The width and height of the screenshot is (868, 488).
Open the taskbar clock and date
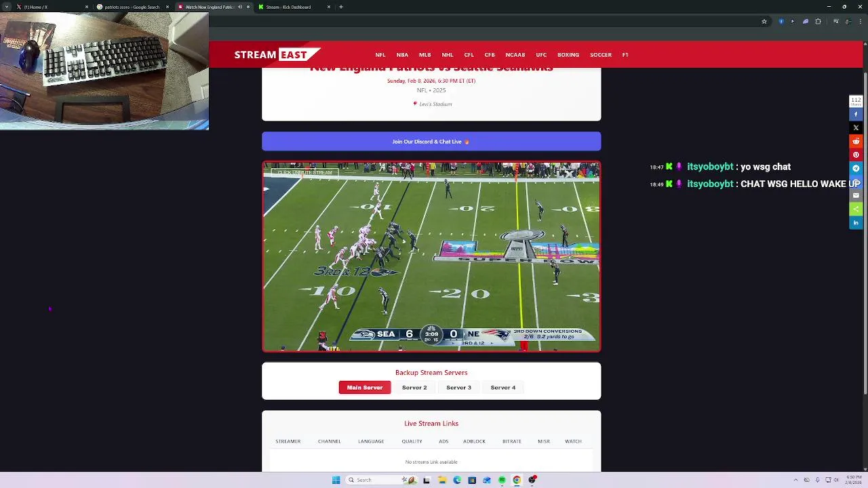(x=854, y=480)
